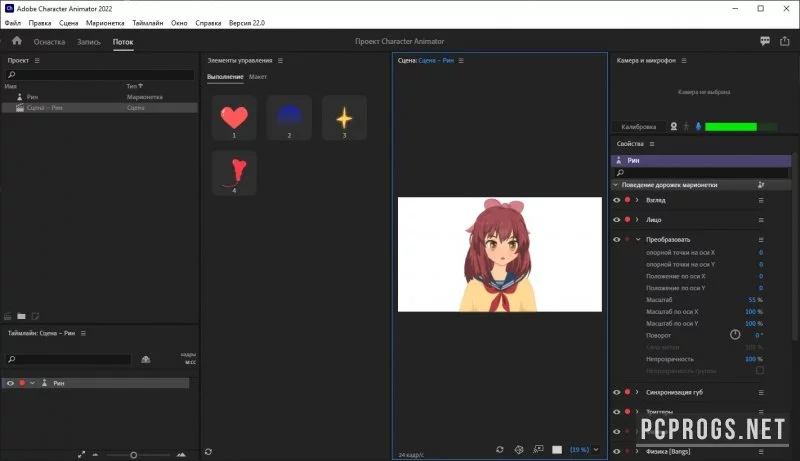Open the Таймлайн menu

(147, 23)
